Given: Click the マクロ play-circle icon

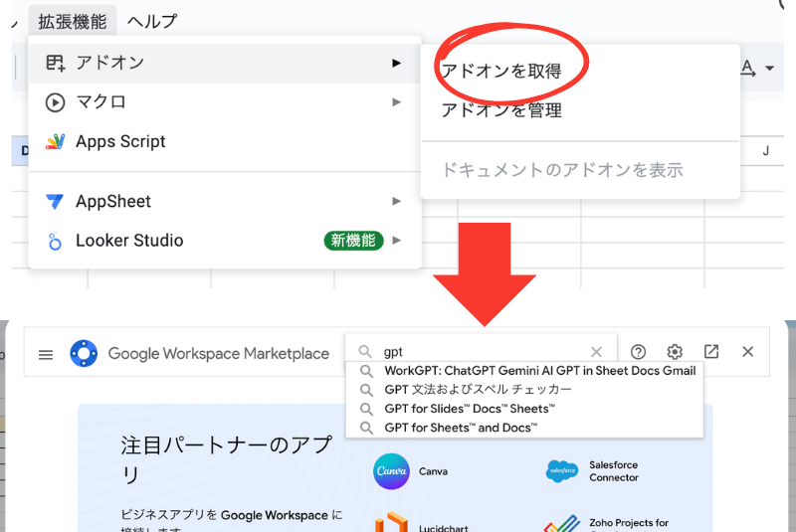Looking at the screenshot, I should (x=55, y=102).
